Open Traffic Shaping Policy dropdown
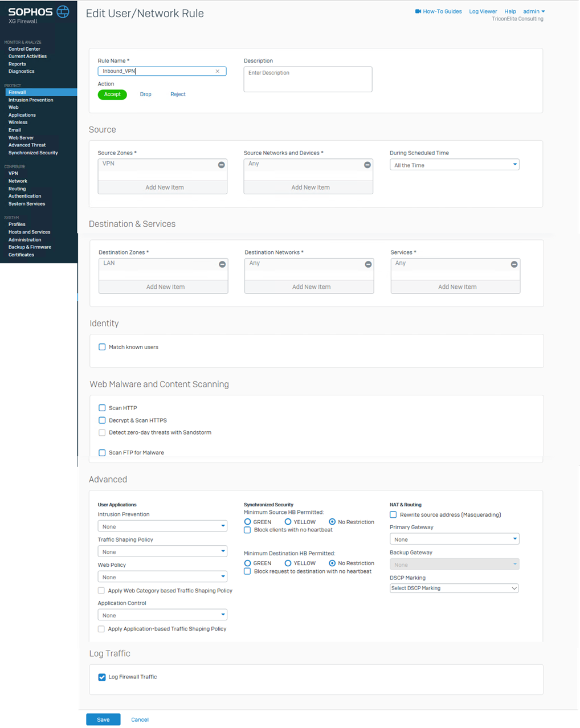This screenshot has width=580, height=728. pos(162,551)
